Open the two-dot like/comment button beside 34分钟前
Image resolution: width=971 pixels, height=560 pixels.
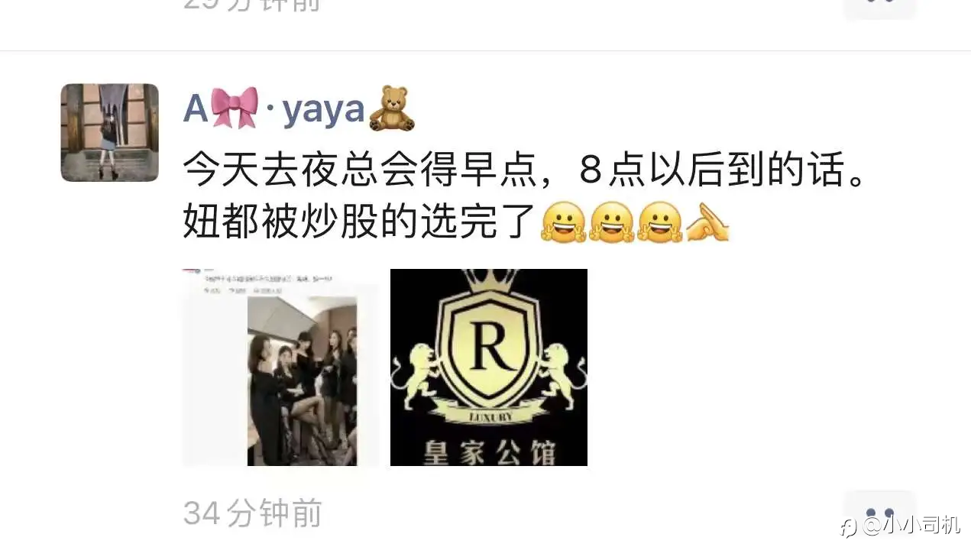(x=880, y=513)
